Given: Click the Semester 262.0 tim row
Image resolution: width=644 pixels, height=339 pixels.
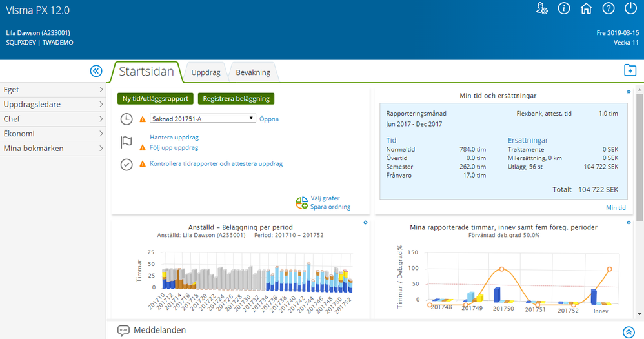Looking at the screenshot, I should 436,167.
